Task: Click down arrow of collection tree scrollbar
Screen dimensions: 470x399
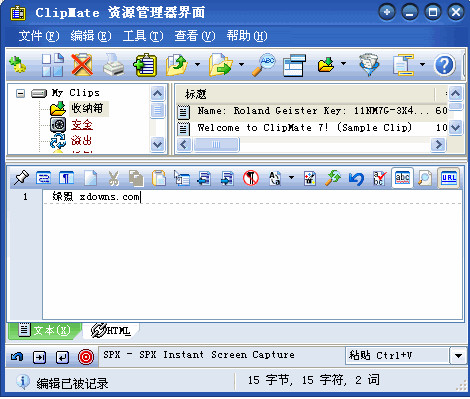Action: click(157, 145)
